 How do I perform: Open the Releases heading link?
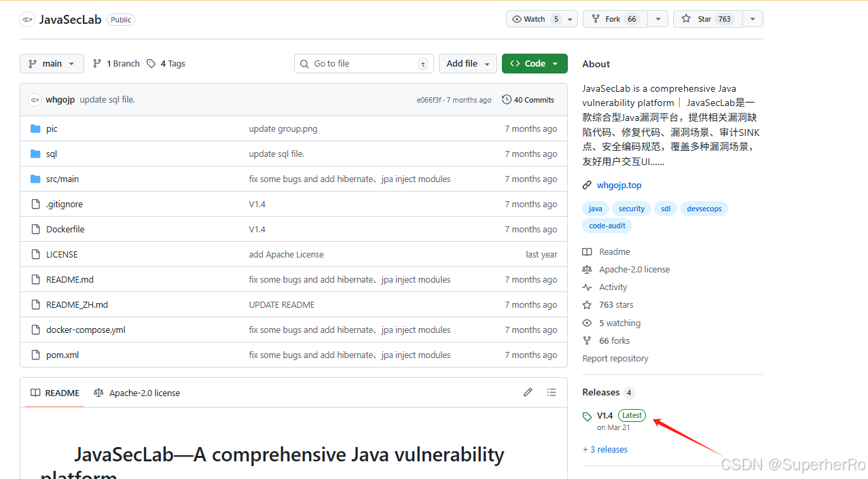point(601,392)
